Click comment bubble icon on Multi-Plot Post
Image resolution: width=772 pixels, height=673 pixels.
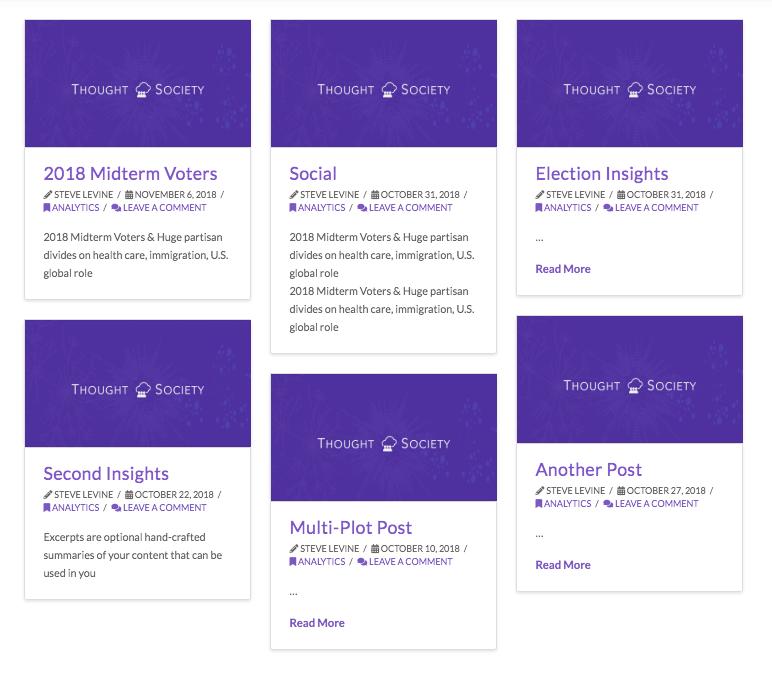362,562
